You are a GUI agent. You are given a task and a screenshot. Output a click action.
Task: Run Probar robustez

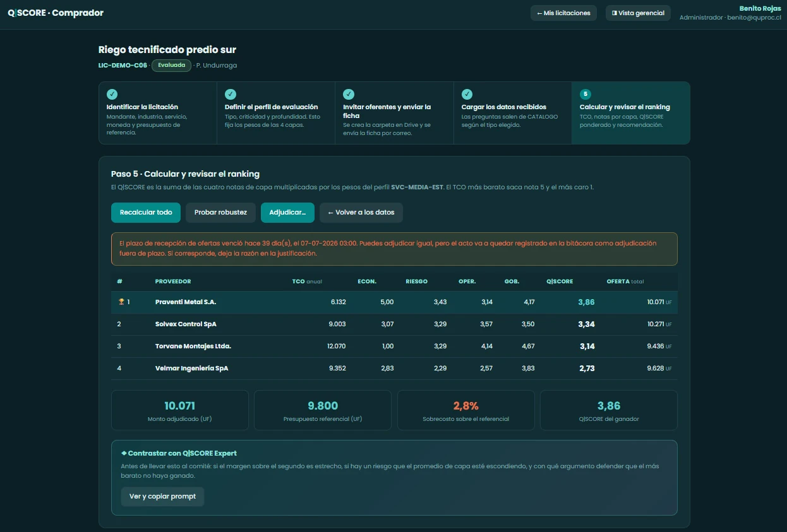pyautogui.click(x=220, y=213)
